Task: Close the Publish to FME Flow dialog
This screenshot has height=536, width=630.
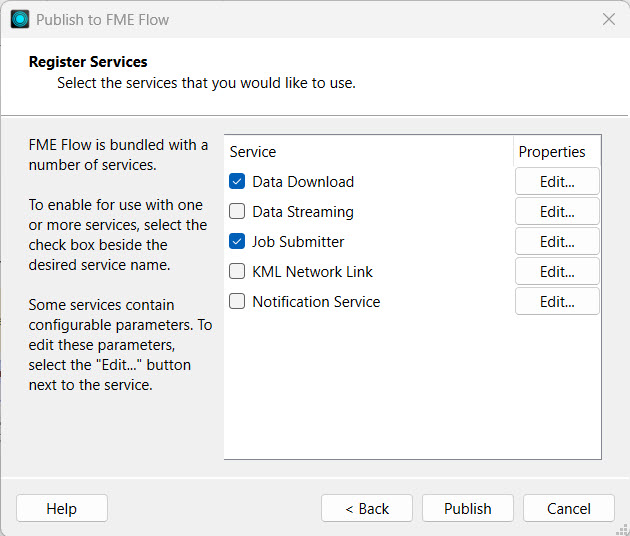Action: click(x=608, y=19)
